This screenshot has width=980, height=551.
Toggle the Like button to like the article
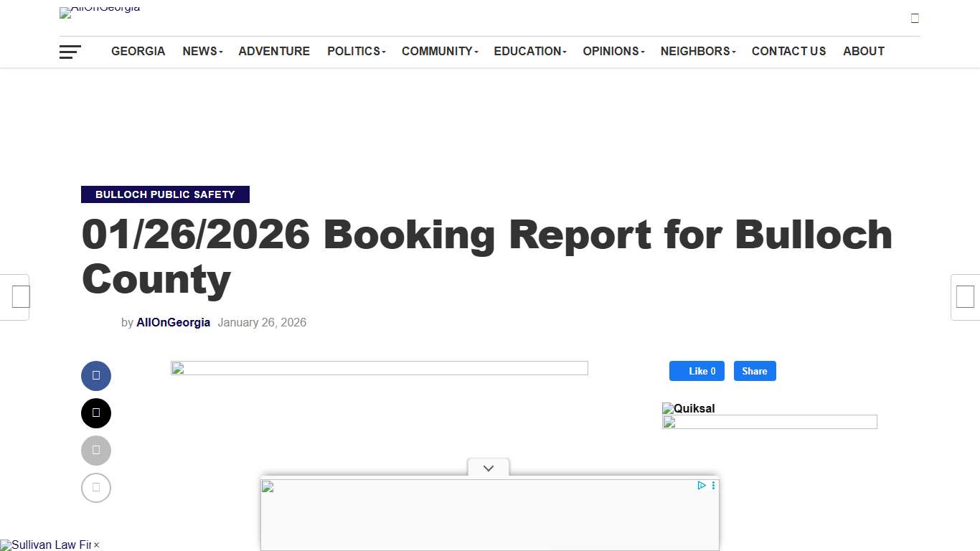[x=696, y=371]
